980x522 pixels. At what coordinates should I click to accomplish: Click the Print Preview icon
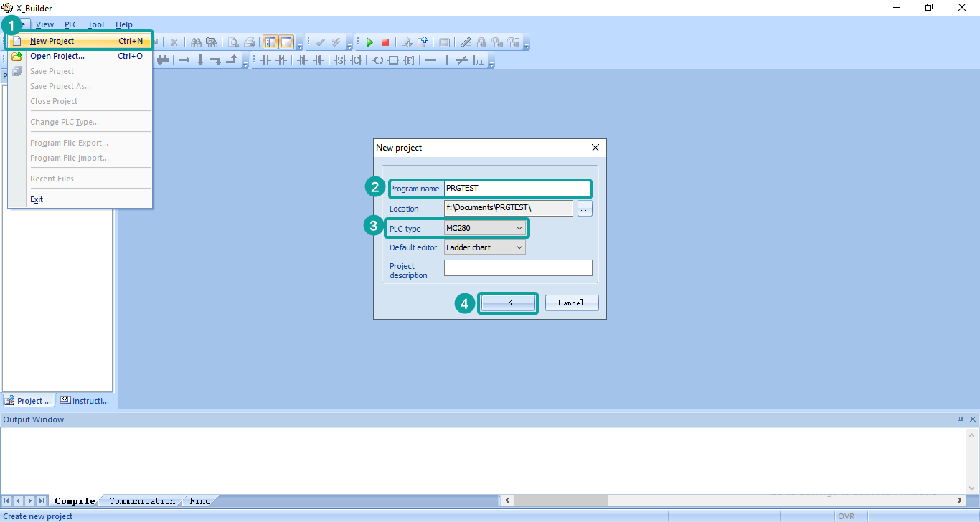233,42
